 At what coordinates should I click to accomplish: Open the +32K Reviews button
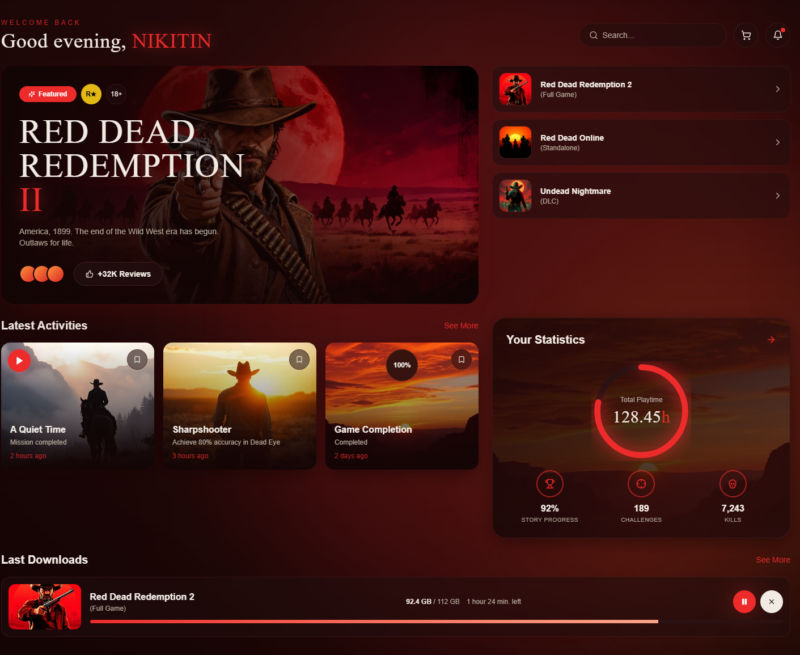pyautogui.click(x=118, y=274)
